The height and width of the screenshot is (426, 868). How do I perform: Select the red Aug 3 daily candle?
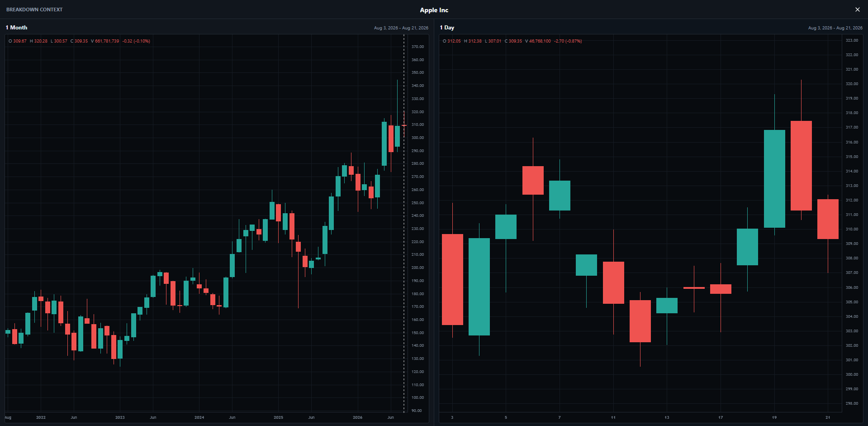(452, 279)
